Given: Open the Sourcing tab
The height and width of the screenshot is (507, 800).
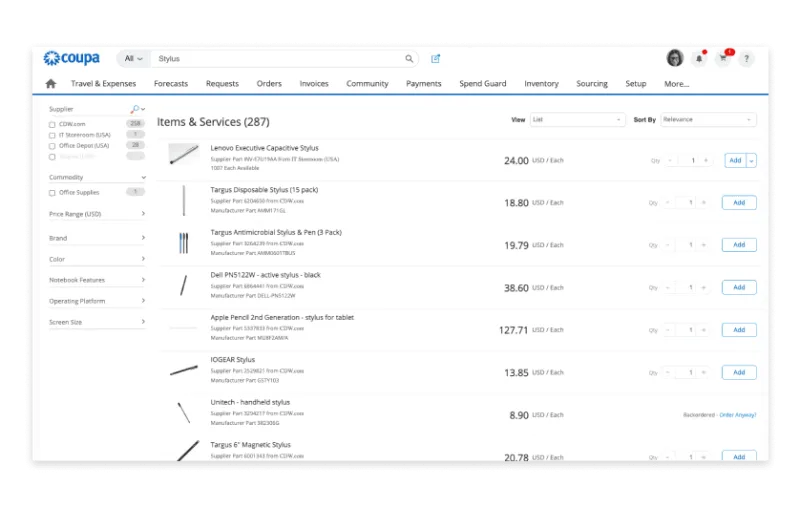Looking at the screenshot, I should pos(592,84).
